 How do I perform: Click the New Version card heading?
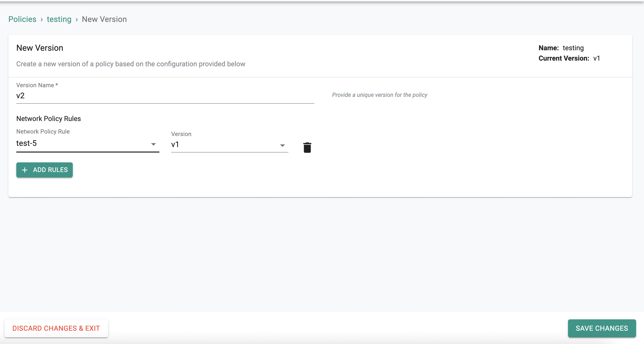(x=40, y=48)
